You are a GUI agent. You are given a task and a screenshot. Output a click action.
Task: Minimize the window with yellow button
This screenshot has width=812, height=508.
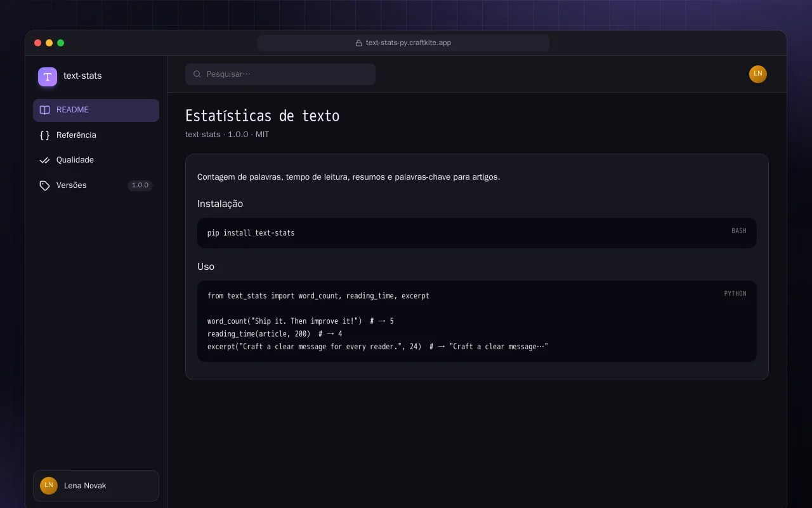tap(49, 43)
